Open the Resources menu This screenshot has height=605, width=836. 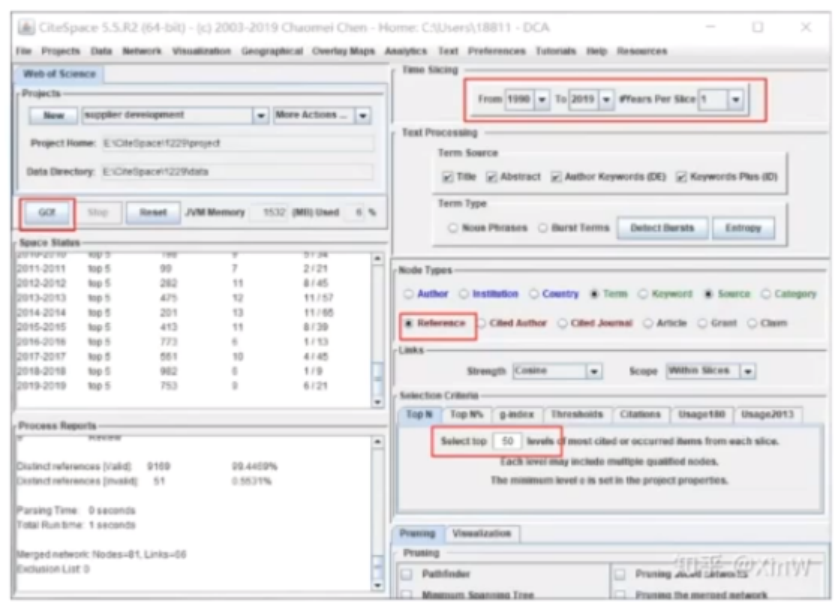(642, 51)
